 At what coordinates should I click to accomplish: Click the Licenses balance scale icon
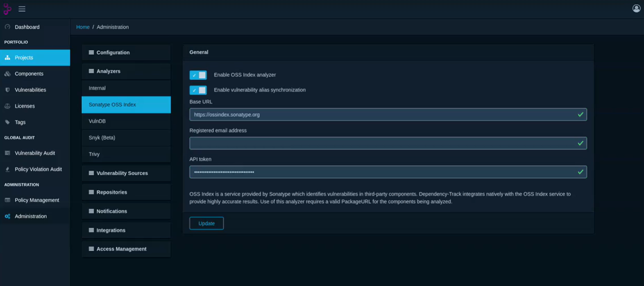click(7, 106)
